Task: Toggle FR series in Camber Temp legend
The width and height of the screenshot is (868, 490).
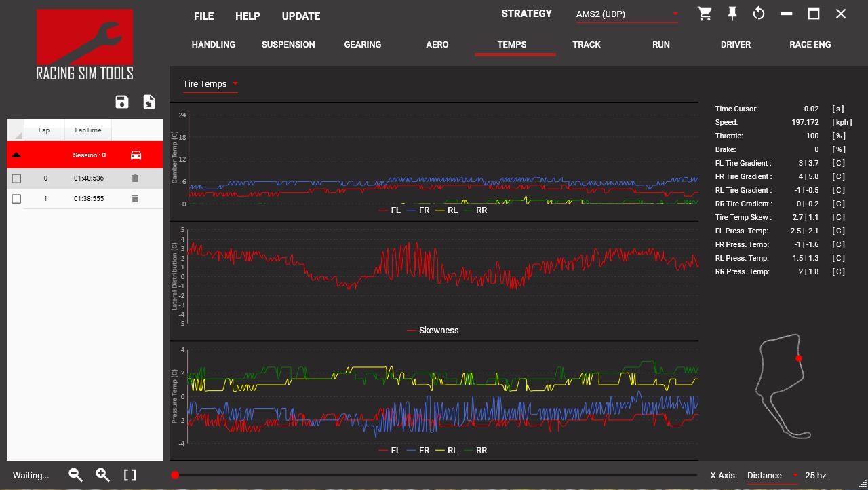Action: click(418, 210)
